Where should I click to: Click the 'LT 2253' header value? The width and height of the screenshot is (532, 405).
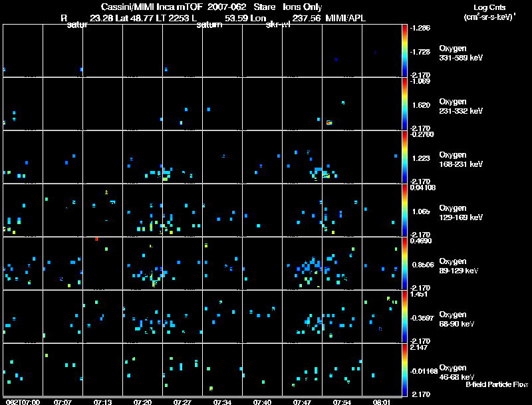174,18
